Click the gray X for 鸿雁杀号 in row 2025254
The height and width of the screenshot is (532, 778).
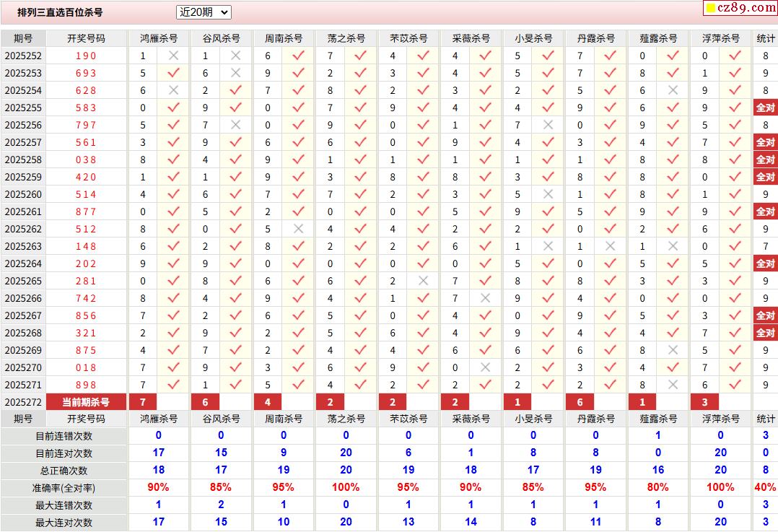coord(173,90)
